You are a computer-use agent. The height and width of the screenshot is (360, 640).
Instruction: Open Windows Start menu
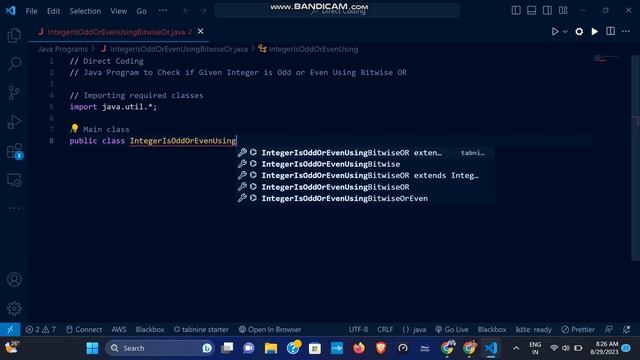(92, 348)
